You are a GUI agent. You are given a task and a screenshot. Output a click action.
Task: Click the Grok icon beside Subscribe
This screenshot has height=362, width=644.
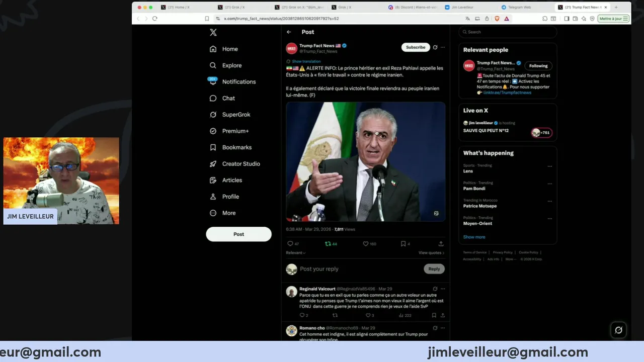click(435, 47)
